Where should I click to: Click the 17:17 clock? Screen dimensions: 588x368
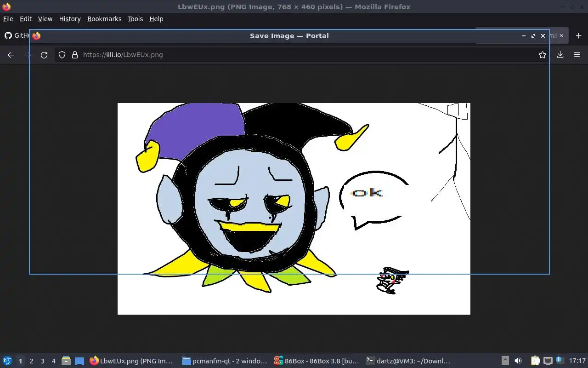pyautogui.click(x=577, y=361)
